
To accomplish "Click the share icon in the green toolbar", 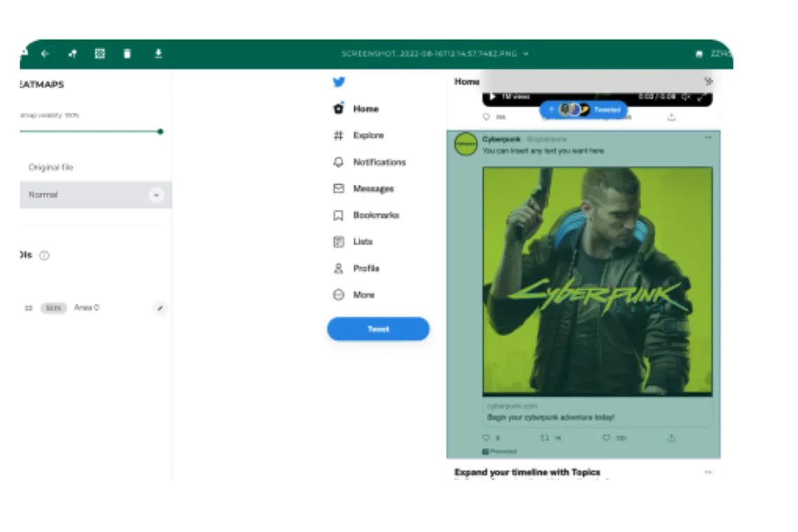I will click(x=72, y=53).
